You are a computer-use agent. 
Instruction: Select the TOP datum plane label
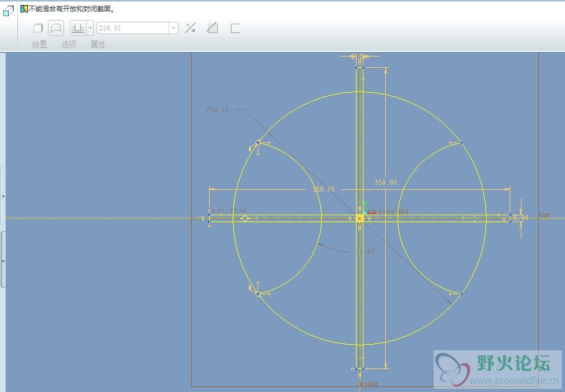pyautogui.click(x=544, y=216)
